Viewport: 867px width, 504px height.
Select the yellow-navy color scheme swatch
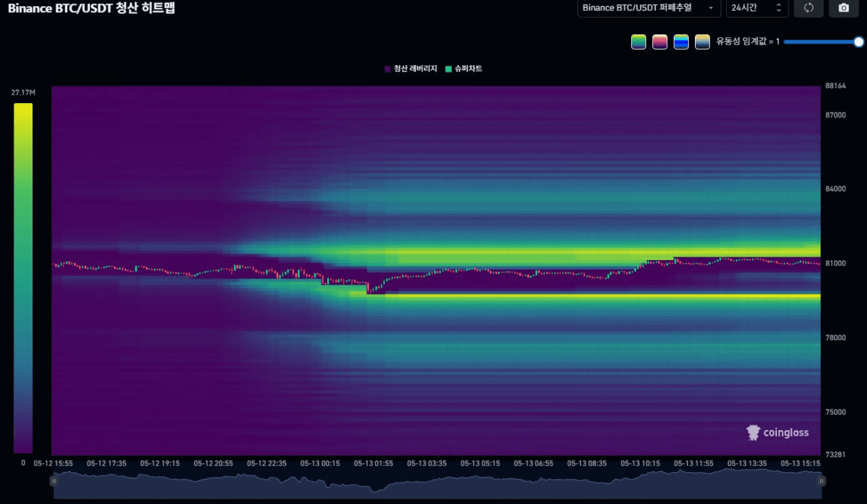click(702, 42)
